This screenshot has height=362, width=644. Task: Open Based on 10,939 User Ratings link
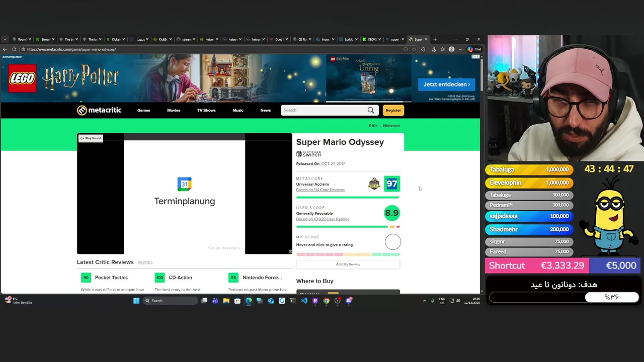point(323,219)
